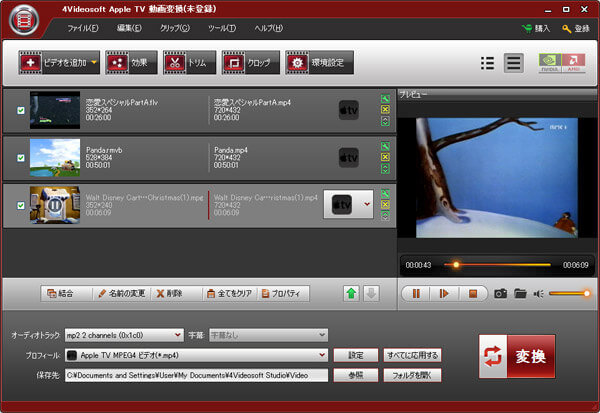The height and width of the screenshot is (413, 600).
Task: Click the 保存先 destination path field
Action: pos(196,375)
